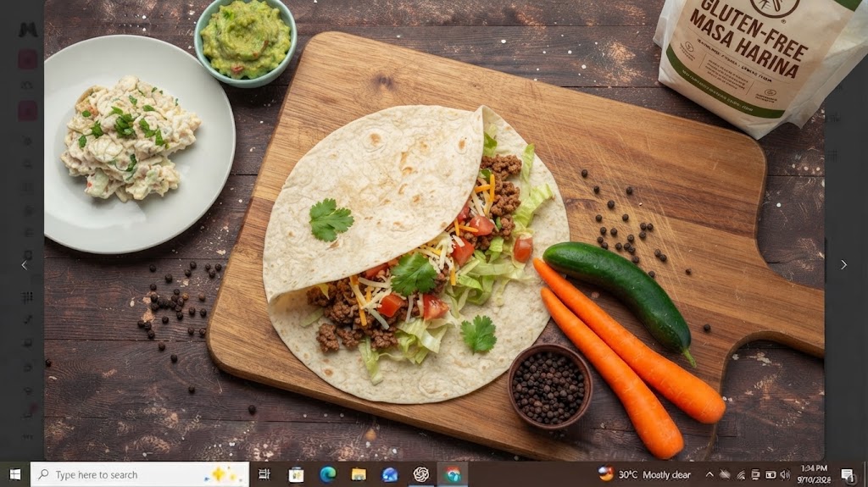Open ChatGPT app from the taskbar
This screenshot has width=868, height=487.
421,474
